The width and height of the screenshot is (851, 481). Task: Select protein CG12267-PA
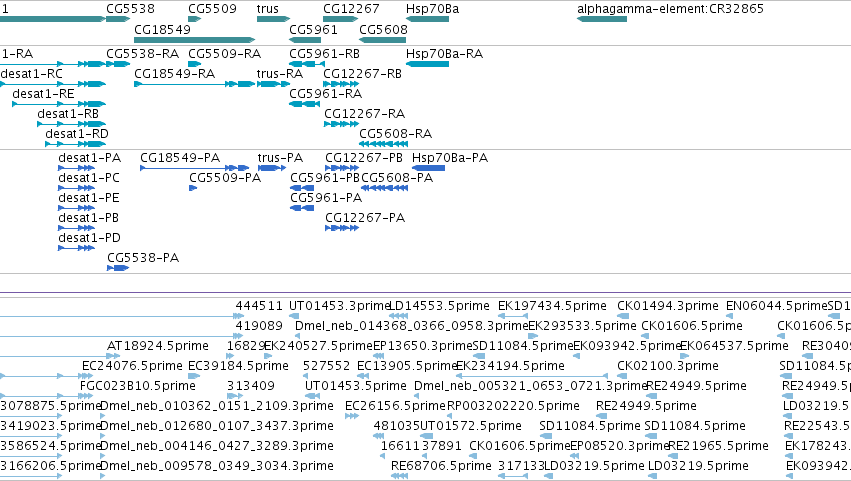coord(365,218)
